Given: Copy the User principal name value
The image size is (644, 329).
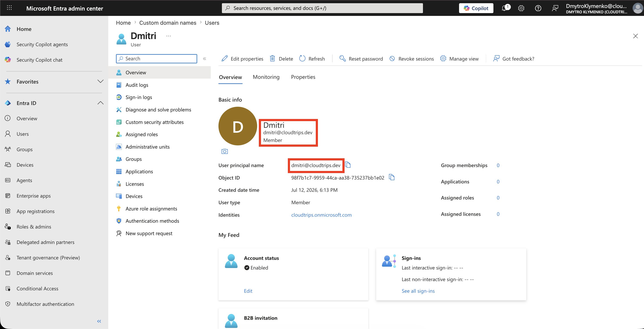Looking at the screenshot, I should (348, 165).
